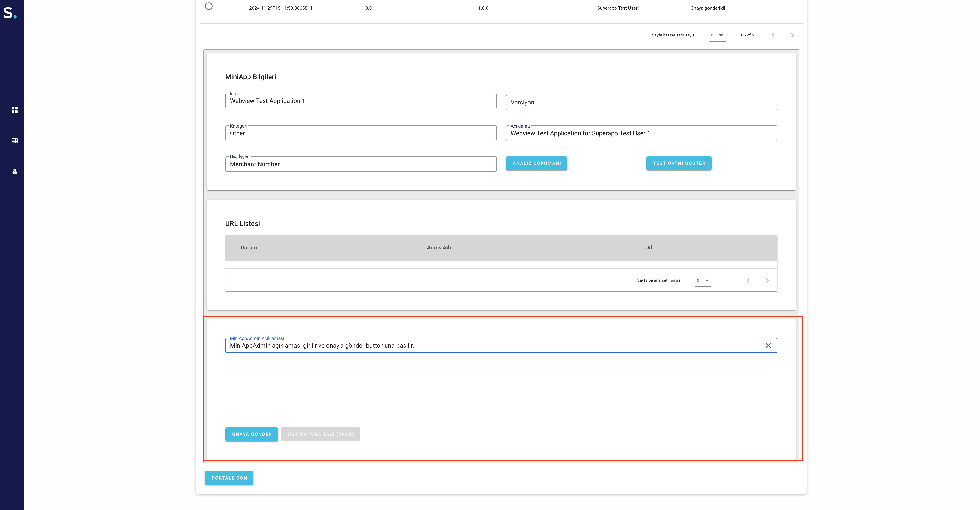This screenshot has height=510, width=980.
Task: Focus the Üye İşyeri Merchant Number field
Action: 360,164
